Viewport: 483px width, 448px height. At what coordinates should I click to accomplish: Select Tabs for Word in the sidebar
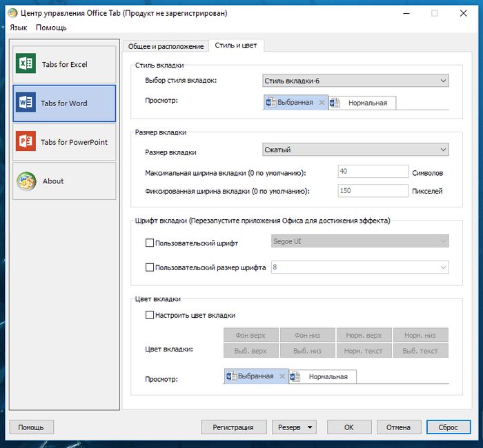pyautogui.click(x=64, y=103)
